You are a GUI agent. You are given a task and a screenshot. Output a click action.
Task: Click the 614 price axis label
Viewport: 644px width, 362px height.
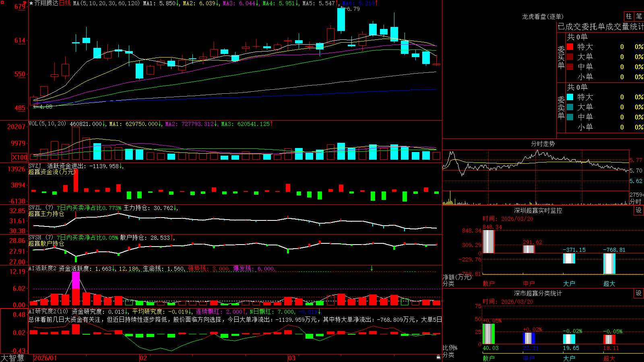tap(20, 40)
